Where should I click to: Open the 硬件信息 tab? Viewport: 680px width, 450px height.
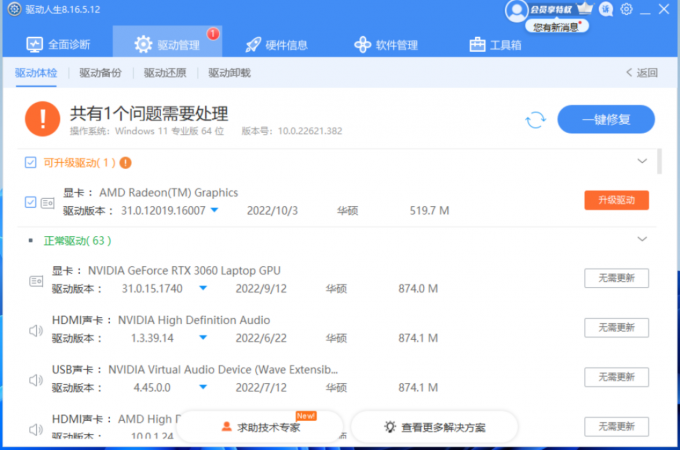276,45
